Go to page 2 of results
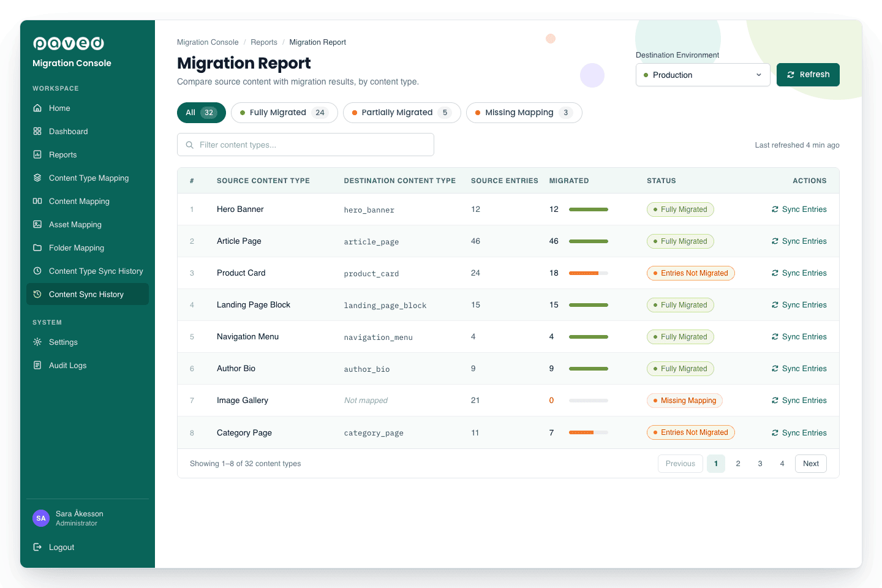This screenshot has width=882, height=588. pyautogui.click(x=738, y=464)
